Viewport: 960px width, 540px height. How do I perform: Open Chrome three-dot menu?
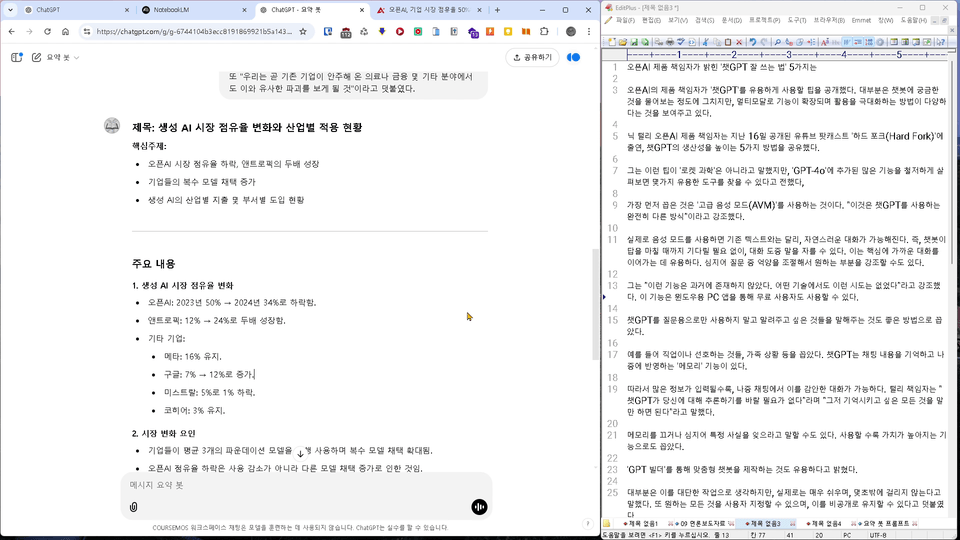pyautogui.click(x=589, y=31)
